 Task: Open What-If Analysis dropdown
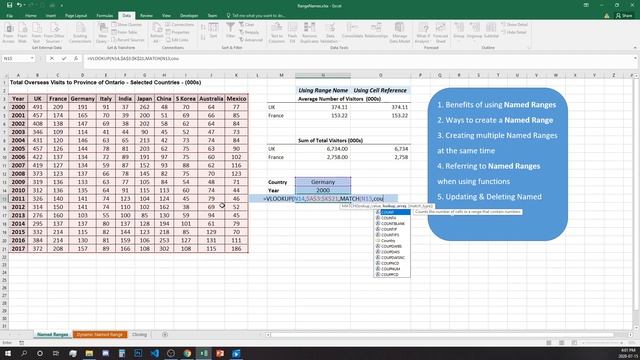click(x=422, y=33)
